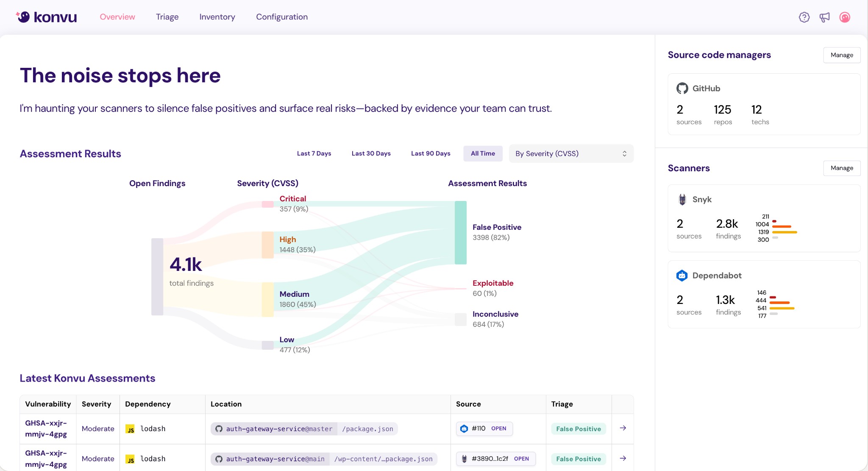The image size is (868, 471).
Task: Go to the Configuration tab
Action: tap(281, 17)
